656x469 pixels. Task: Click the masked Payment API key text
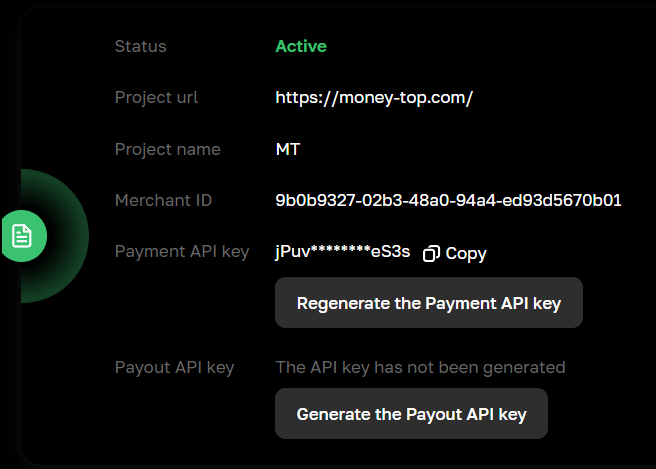click(342, 252)
